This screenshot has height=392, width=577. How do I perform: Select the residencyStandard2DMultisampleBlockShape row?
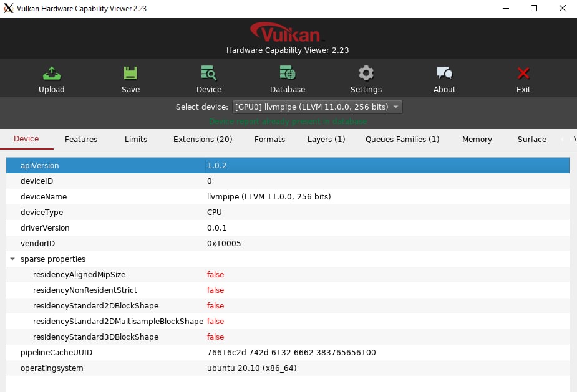tap(288, 322)
